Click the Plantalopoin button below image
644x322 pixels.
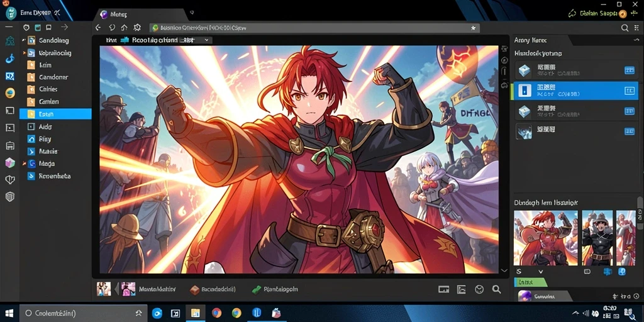point(274,289)
